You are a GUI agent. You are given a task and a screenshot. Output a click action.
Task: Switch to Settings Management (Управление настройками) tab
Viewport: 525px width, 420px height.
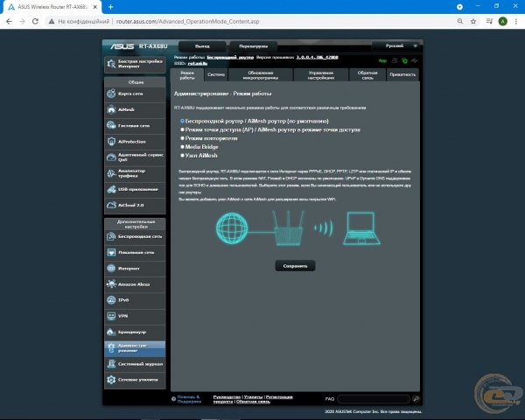pos(321,75)
